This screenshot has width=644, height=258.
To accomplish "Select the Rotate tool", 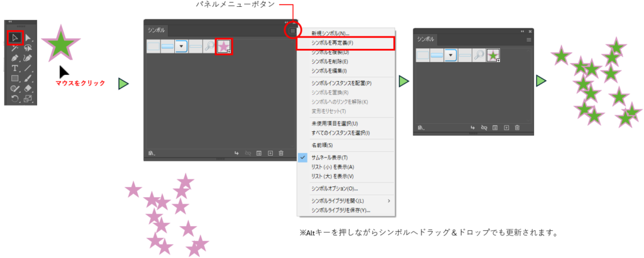I will 15,99.
